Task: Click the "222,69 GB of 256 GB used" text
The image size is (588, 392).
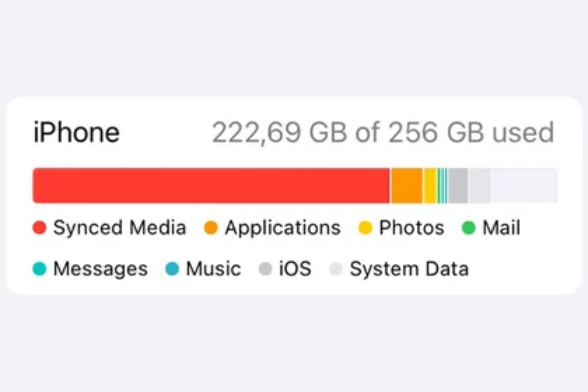Action: (x=383, y=132)
